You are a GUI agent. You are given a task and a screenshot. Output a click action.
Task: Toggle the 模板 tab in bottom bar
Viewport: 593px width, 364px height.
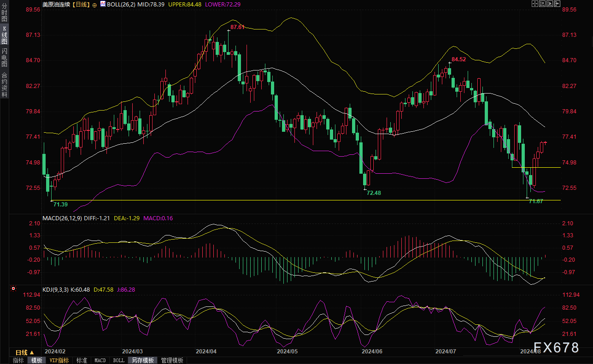(x=36, y=360)
